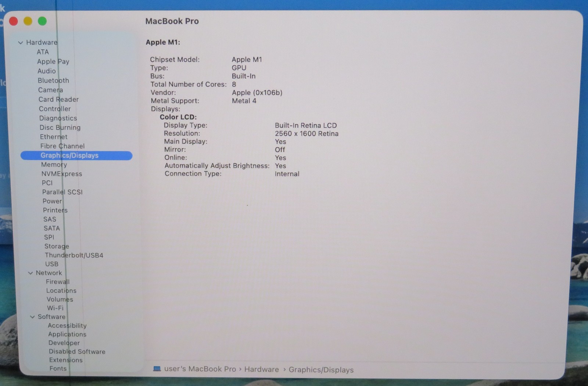
Task: Select Accessibility under Software
Action: pos(67,326)
